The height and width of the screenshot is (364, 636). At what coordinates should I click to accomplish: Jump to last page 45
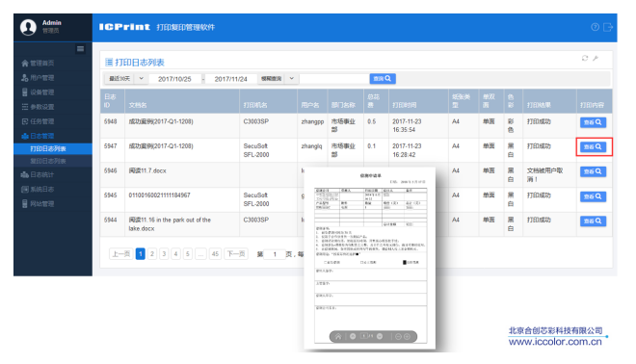tap(215, 254)
